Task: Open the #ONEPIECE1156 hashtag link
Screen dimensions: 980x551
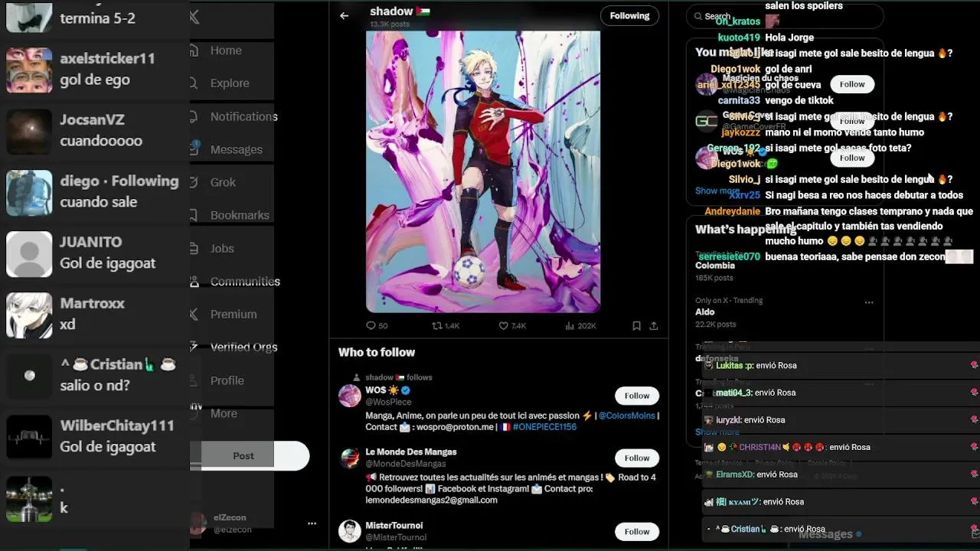Action: tap(544, 427)
